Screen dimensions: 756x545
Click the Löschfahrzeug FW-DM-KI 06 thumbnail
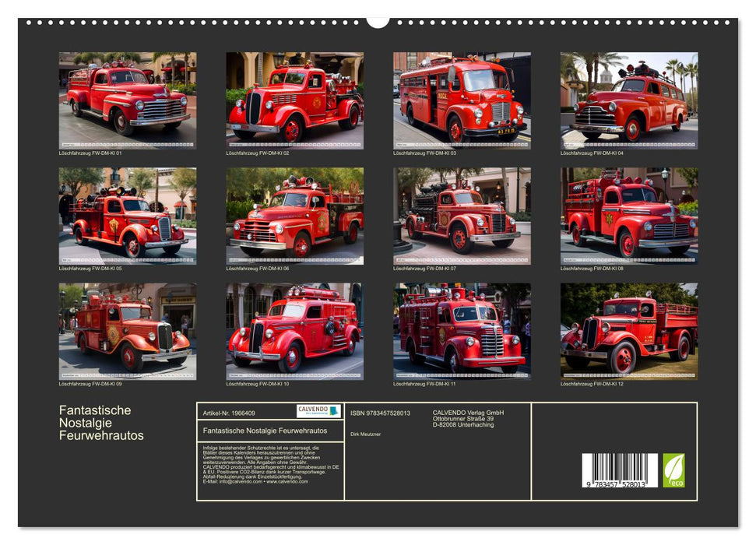294,216
